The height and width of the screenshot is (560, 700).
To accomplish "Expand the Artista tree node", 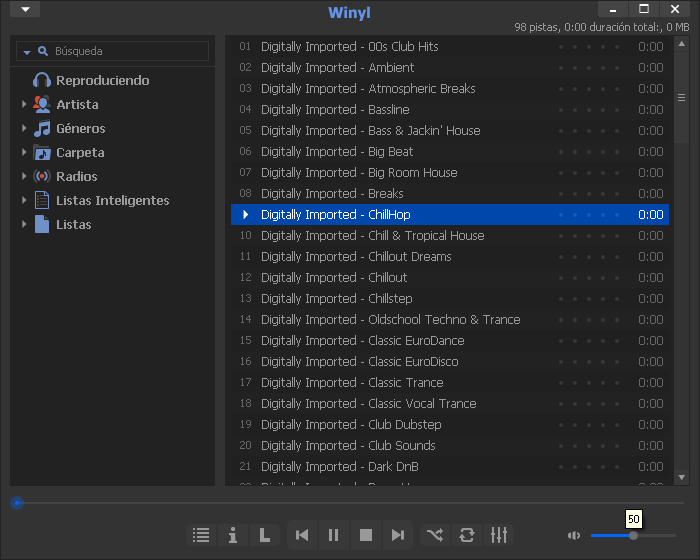I will [x=24, y=104].
